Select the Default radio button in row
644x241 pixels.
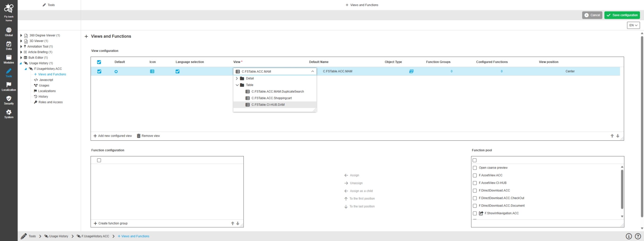pos(116,71)
